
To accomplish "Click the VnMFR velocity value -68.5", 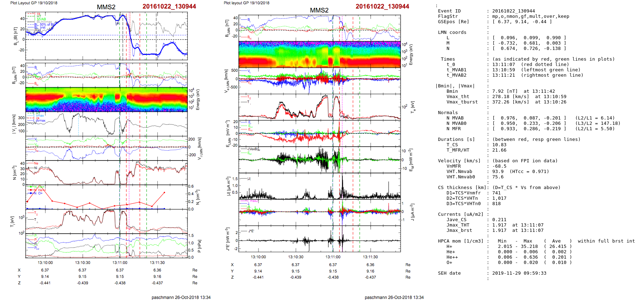I will [499, 166].
